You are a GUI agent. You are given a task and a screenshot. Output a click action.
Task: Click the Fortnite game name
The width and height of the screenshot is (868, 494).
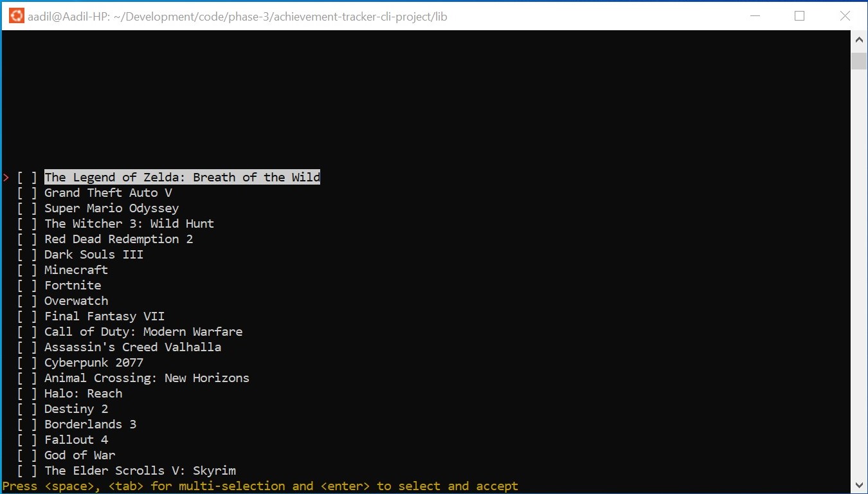click(x=73, y=286)
